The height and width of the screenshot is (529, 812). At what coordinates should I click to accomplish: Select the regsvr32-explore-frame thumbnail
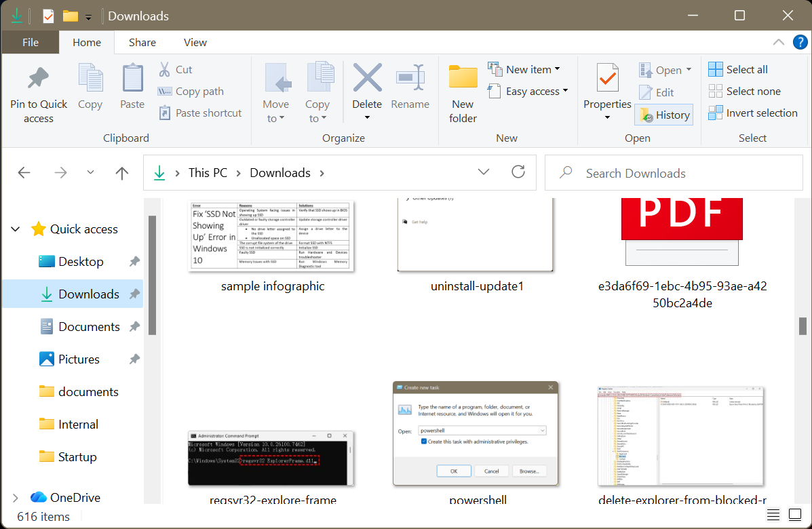[271, 458]
